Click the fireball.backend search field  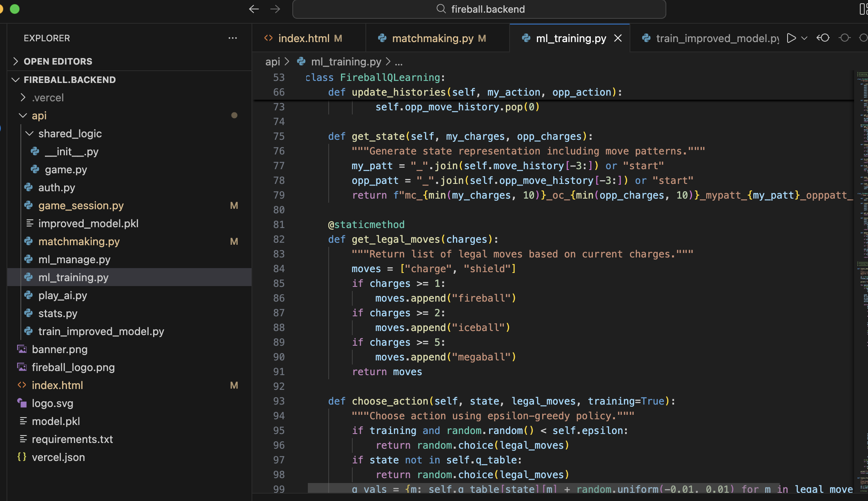479,9
